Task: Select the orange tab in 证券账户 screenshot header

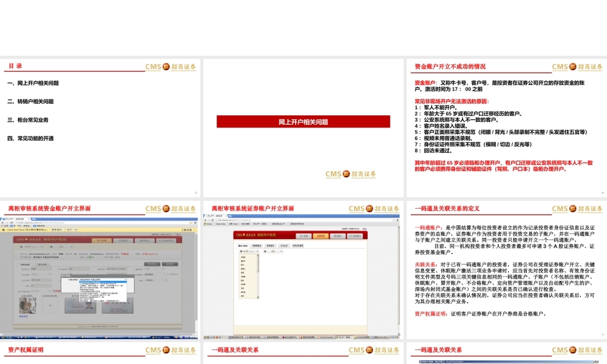Action: click(x=321, y=235)
